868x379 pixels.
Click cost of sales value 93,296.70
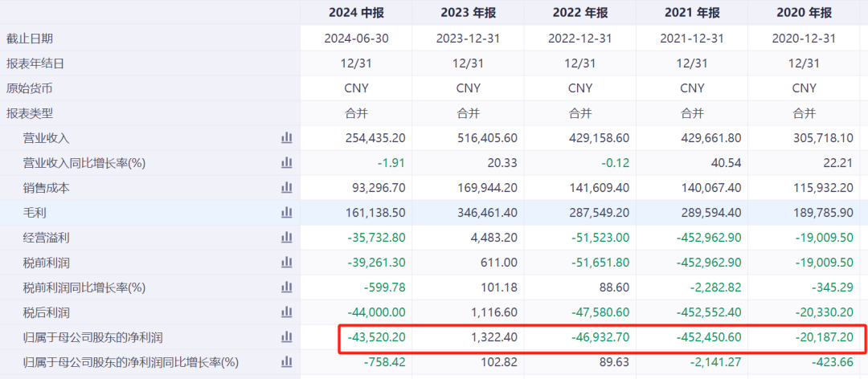(378, 188)
